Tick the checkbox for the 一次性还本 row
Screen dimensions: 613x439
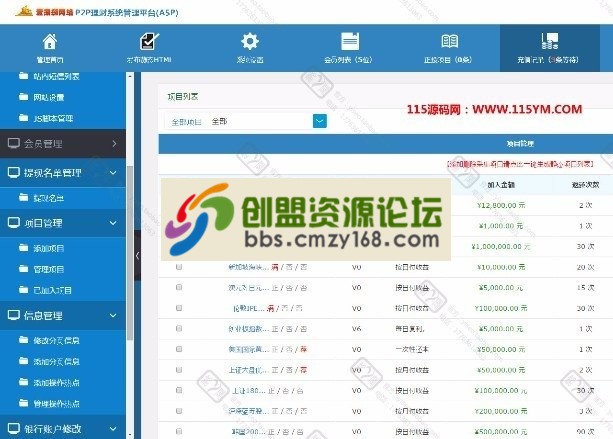[x=179, y=349]
